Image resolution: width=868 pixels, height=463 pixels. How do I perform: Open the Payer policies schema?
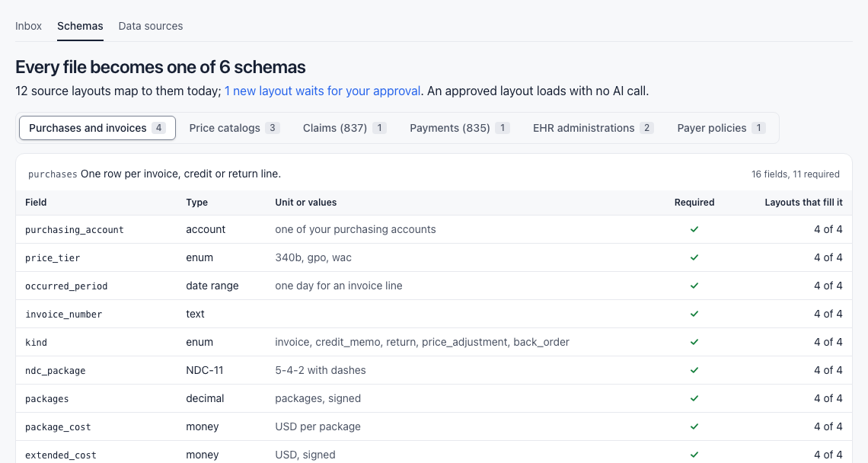coord(721,128)
